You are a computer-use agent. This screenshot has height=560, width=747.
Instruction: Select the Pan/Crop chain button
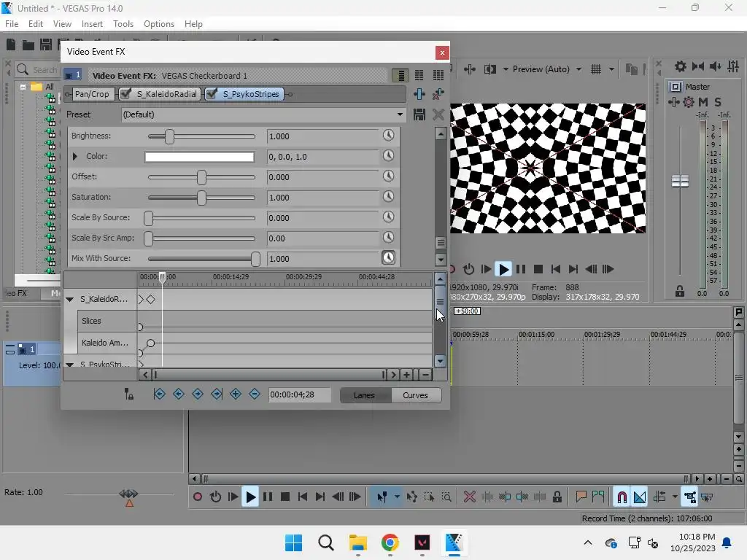(92, 94)
